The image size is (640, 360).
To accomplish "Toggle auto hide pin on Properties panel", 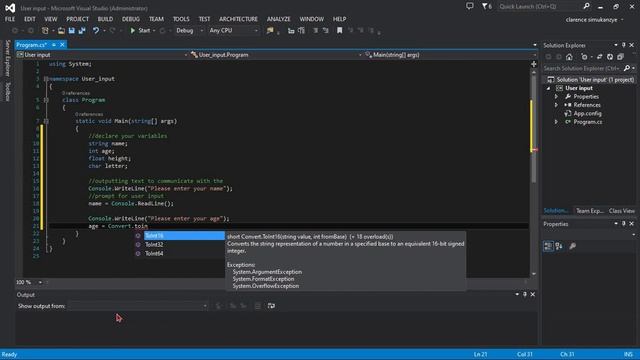I will click(x=624, y=224).
